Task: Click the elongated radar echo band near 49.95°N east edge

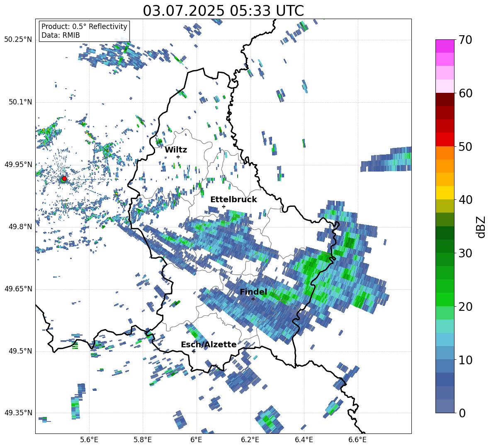Action: click(386, 160)
